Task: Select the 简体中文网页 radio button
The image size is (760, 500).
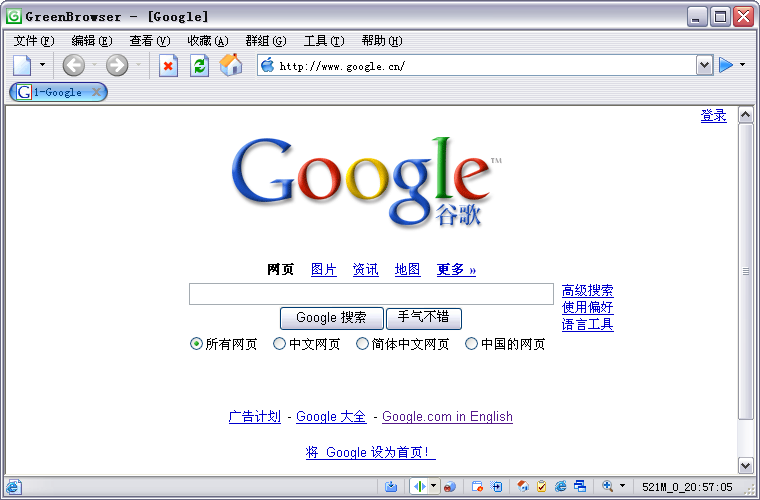Action: pos(362,344)
